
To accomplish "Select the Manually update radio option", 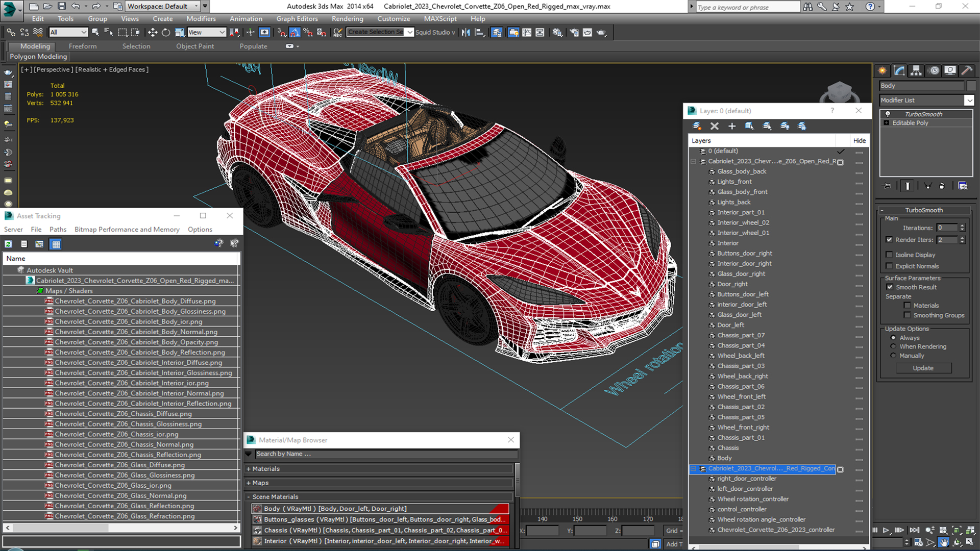I will pos(893,356).
